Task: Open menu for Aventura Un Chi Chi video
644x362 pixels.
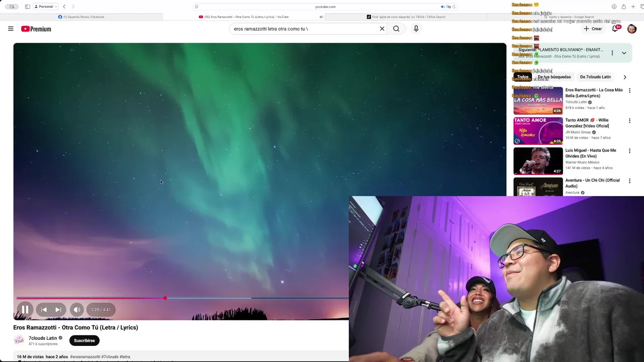Action: [629, 181]
